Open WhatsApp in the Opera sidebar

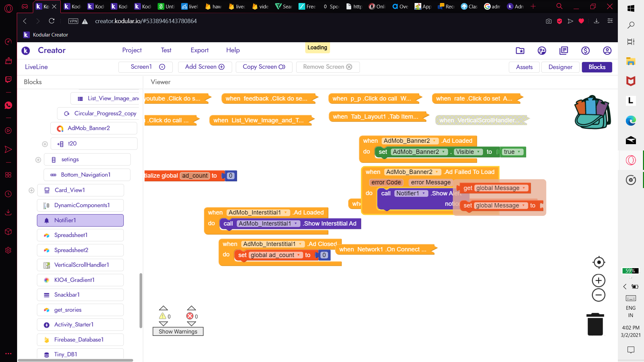(8, 105)
